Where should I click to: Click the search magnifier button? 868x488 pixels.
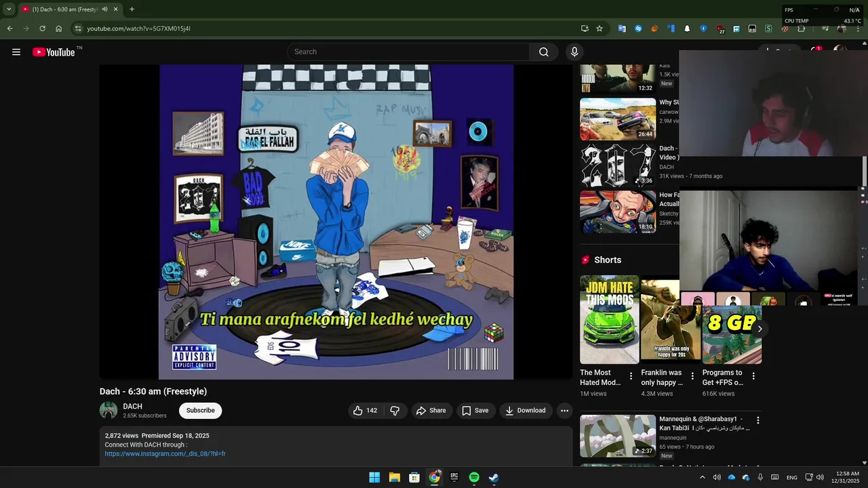544,52
